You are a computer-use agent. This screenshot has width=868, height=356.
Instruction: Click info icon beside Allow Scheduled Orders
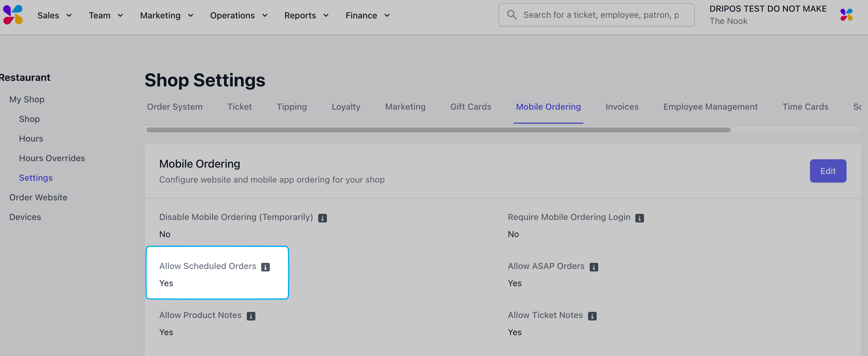[265, 267]
